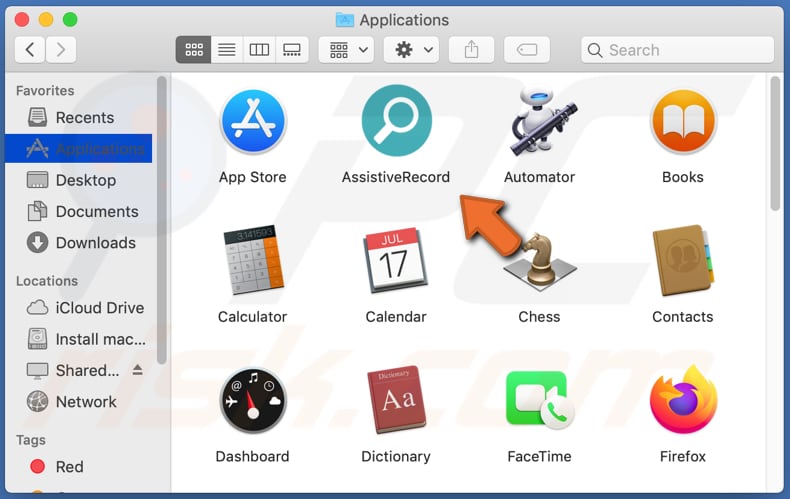
Task: Open the App Store application icon
Action: point(253,121)
